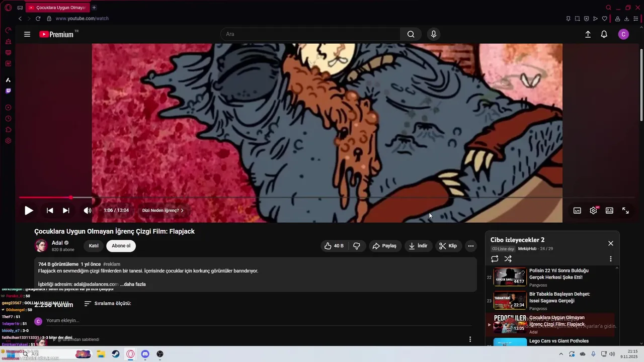Click the site lock icon in address bar
The height and width of the screenshot is (362, 644).
coord(49,19)
